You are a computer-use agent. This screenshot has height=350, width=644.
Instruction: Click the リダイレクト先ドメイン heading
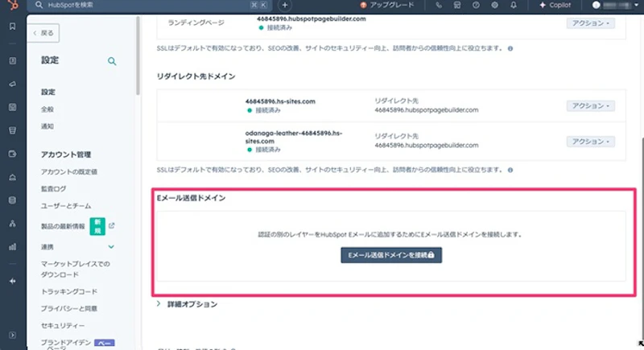pos(196,76)
